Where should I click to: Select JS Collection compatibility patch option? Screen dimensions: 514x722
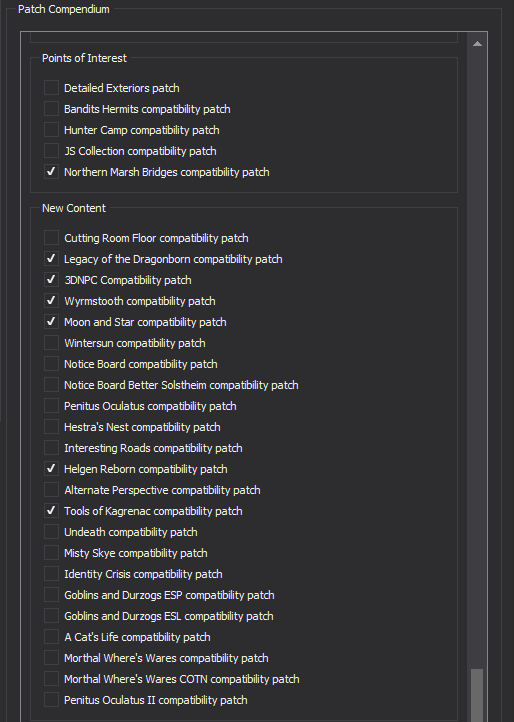[x=51, y=151]
